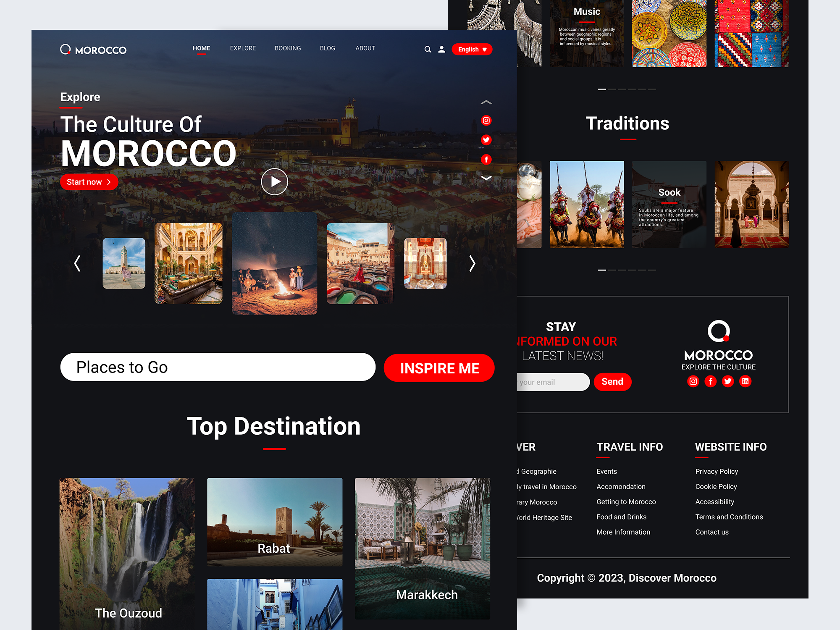
Task: Open the Terms and Conditions link
Action: 729,517
